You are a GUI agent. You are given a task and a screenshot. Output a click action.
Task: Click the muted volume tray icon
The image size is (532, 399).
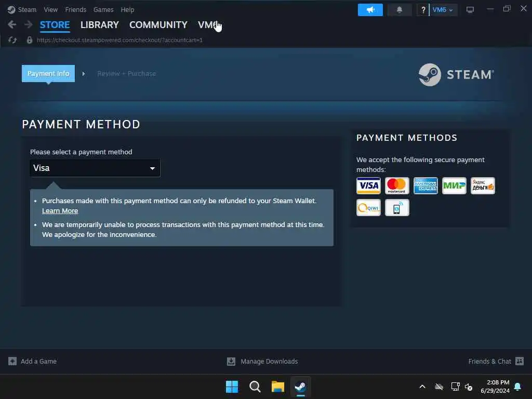(469, 387)
